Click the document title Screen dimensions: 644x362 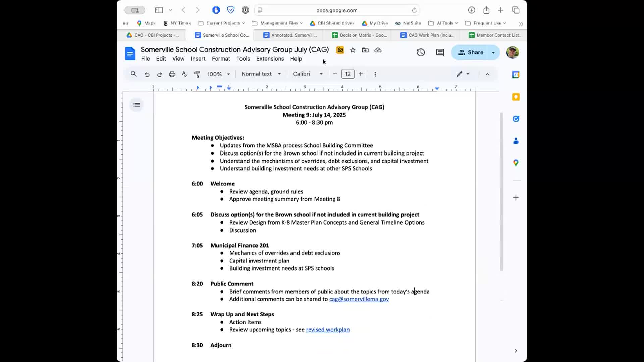point(235,50)
